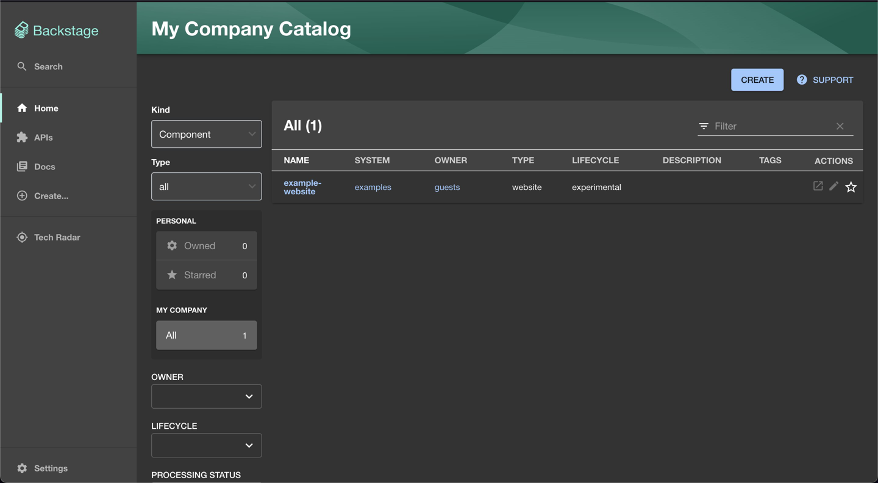
Task: Select the Starred personal filter
Action: 206,275
